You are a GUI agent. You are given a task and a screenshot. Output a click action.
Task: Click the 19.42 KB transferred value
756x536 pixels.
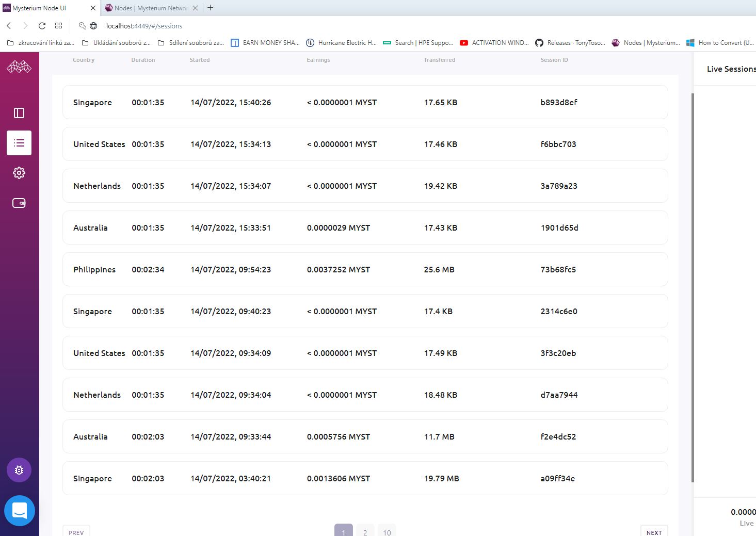441,186
